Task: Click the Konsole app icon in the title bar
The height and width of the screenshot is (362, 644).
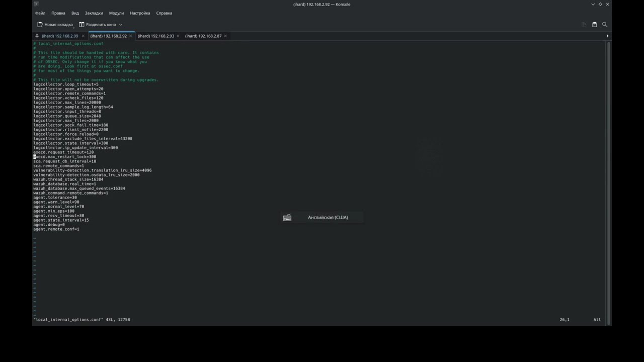Action: [x=36, y=4]
